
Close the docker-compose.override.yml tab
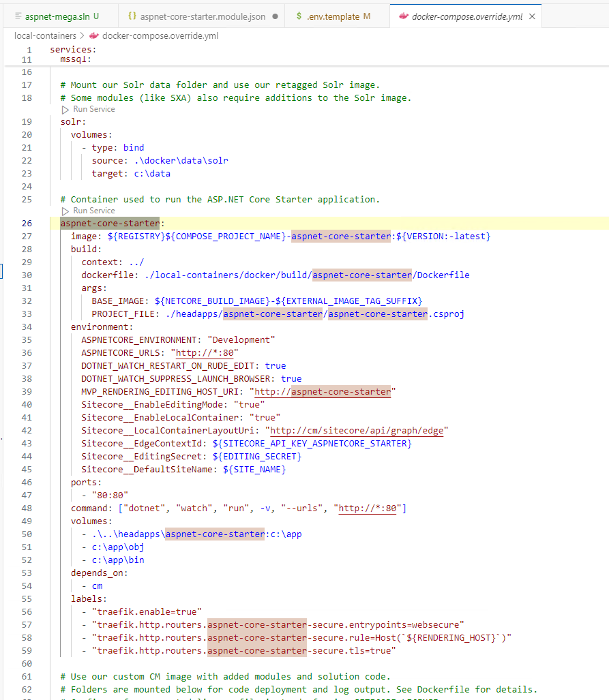point(532,16)
